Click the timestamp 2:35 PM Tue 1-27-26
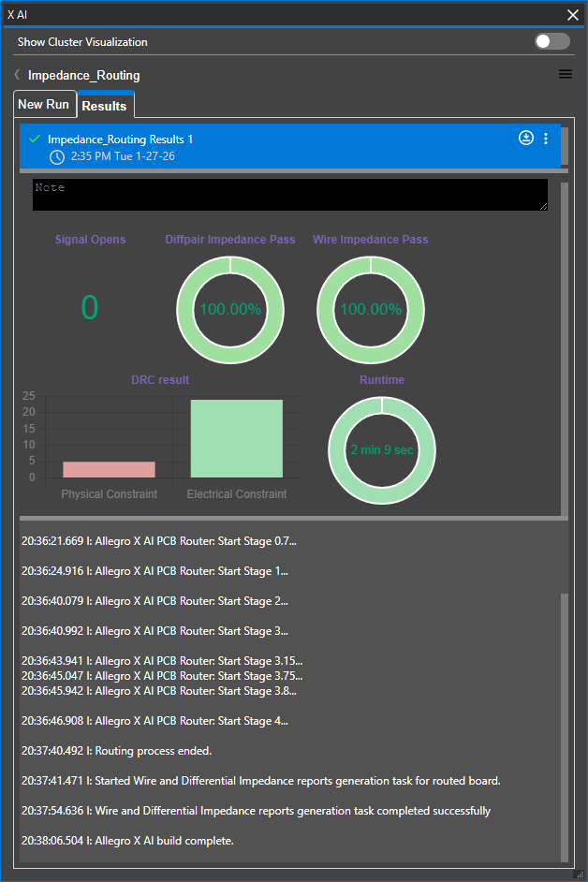This screenshot has width=588, height=882. point(123,156)
